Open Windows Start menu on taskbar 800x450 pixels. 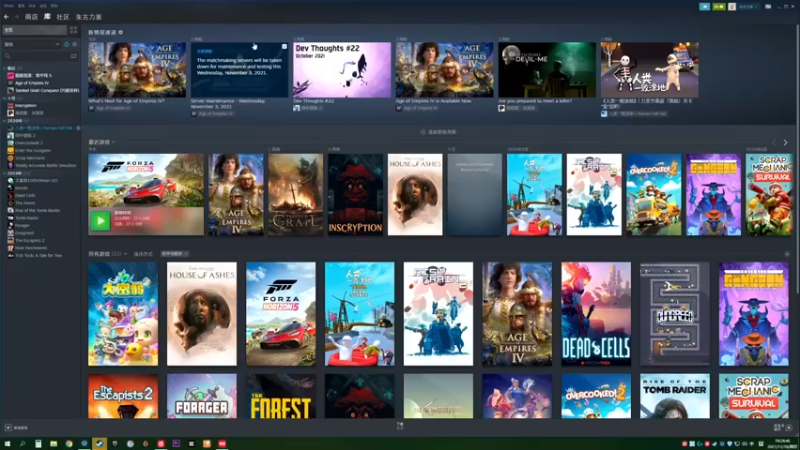[7, 444]
